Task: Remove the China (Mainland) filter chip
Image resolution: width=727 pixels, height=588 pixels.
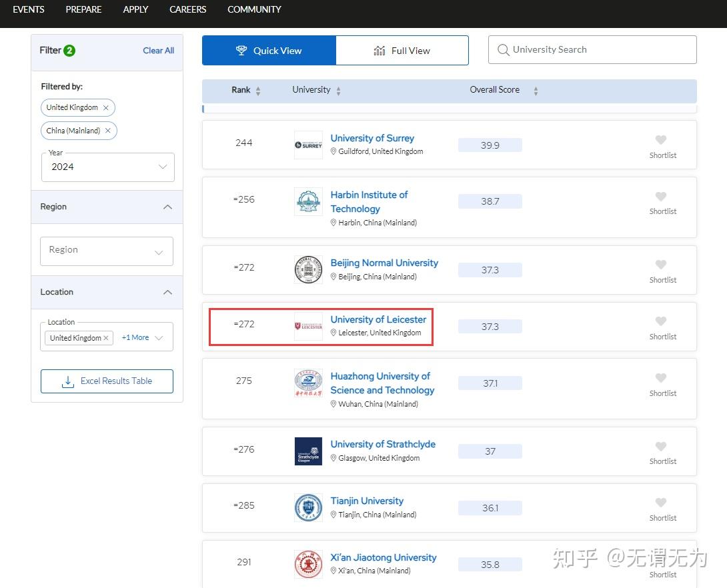Action: (x=107, y=131)
